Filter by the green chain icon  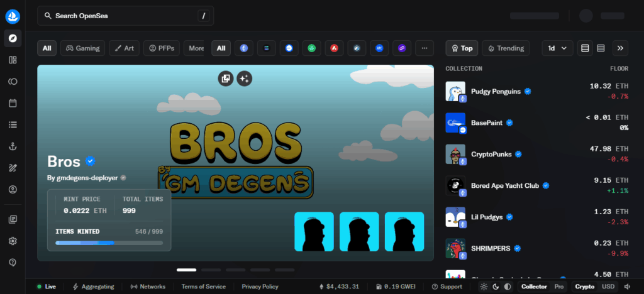tap(312, 48)
